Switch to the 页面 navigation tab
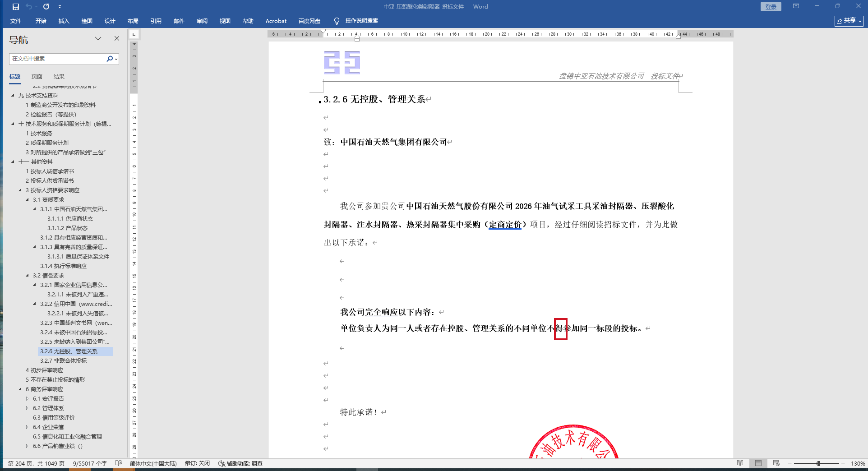Viewport: 868px width, 471px height. tap(37, 76)
